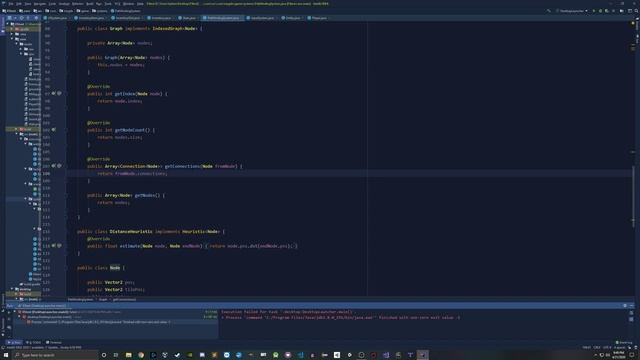Click the highlighted Node class name declaration

[x=115, y=268]
